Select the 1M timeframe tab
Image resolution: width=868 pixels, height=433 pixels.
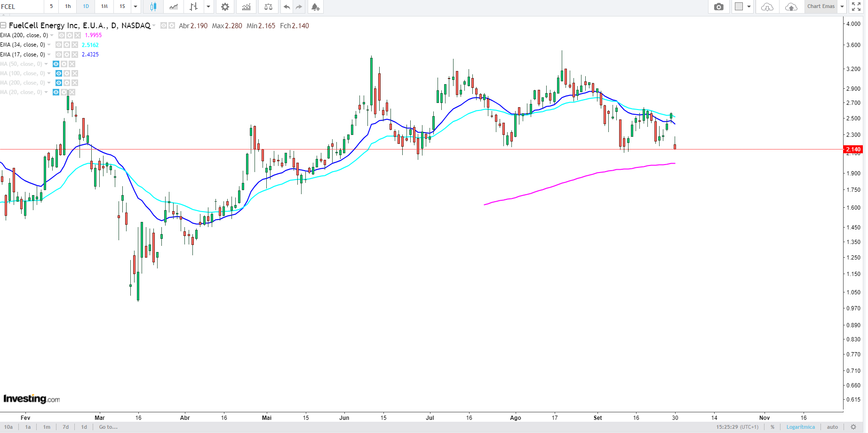[104, 7]
